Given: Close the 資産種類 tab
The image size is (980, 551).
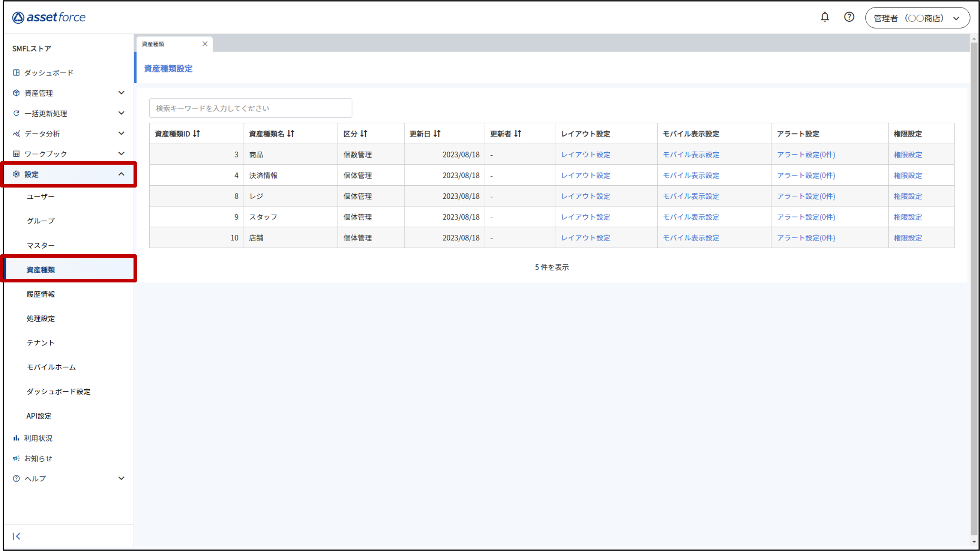Looking at the screenshot, I should coord(205,44).
